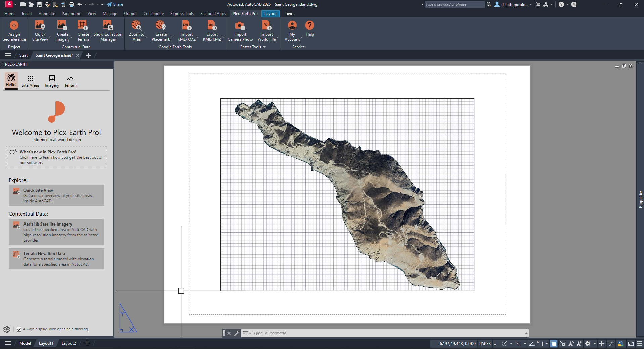Select the Create Imagery tool

(63, 31)
